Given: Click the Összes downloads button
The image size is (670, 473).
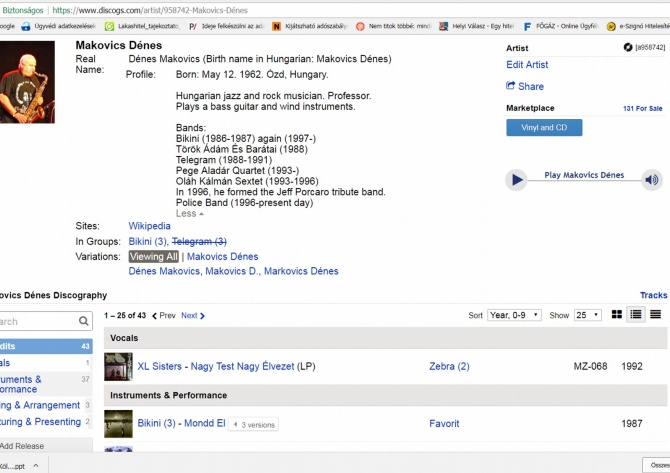Looking at the screenshot, I should tap(656, 465).
